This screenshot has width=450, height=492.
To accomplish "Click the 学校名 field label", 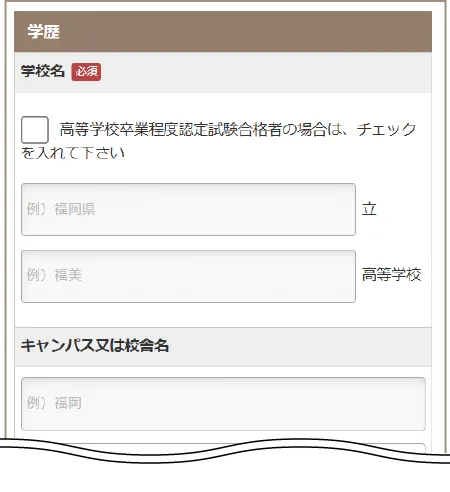I will tap(43, 71).
